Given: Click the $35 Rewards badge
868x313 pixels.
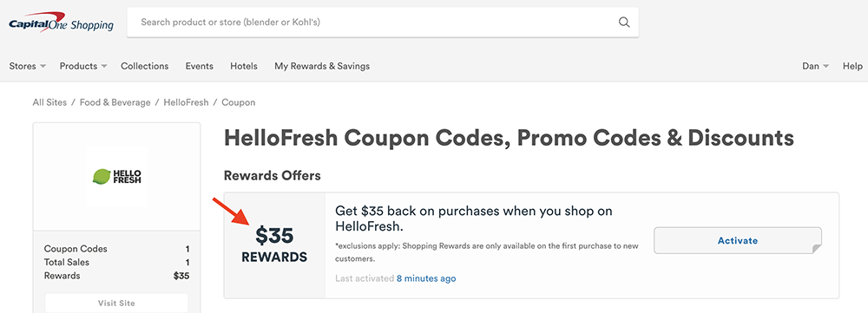Looking at the screenshot, I should click(x=274, y=245).
